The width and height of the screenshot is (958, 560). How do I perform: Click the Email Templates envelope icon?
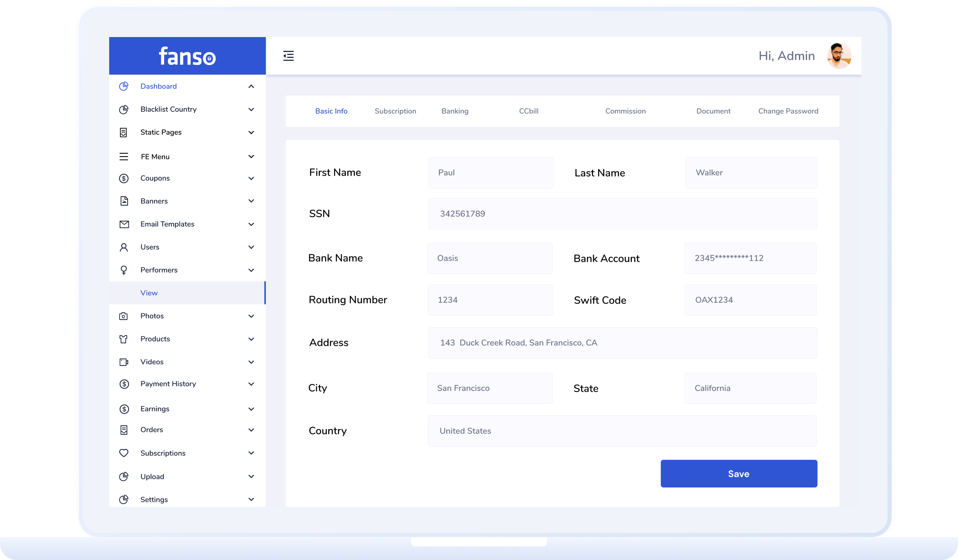click(x=124, y=224)
